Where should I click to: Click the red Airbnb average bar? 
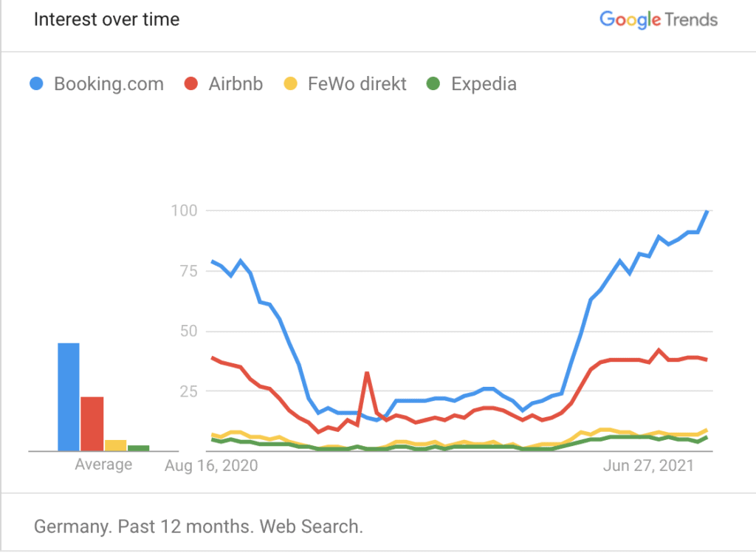tap(92, 425)
